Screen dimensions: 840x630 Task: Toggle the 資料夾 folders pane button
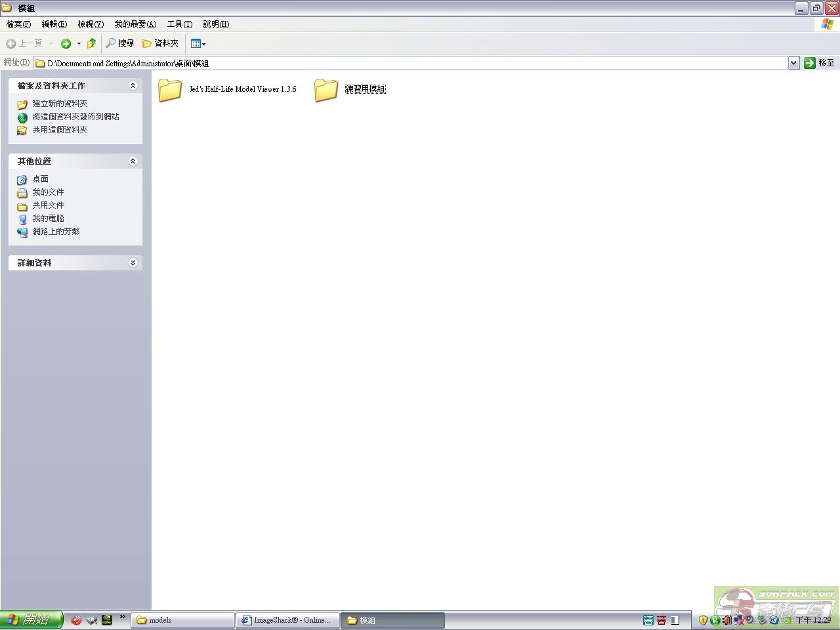click(160, 43)
